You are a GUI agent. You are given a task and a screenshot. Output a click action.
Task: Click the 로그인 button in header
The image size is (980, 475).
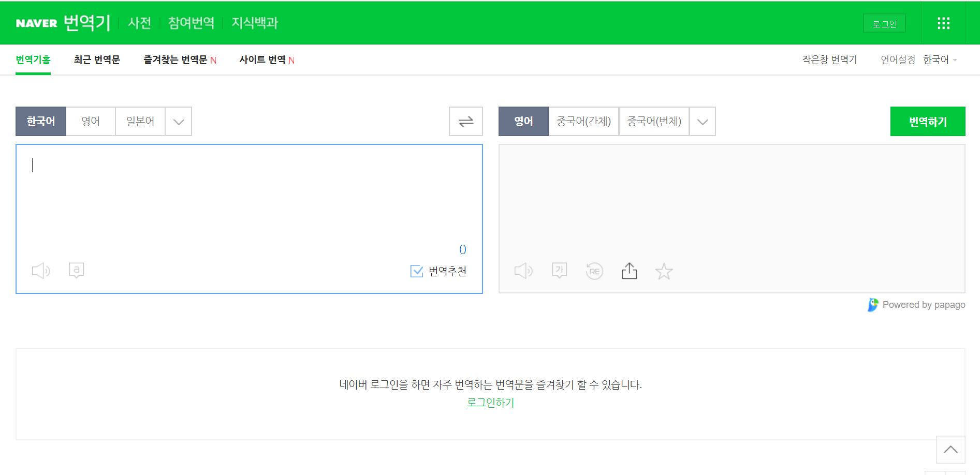pyautogui.click(x=884, y=23)
